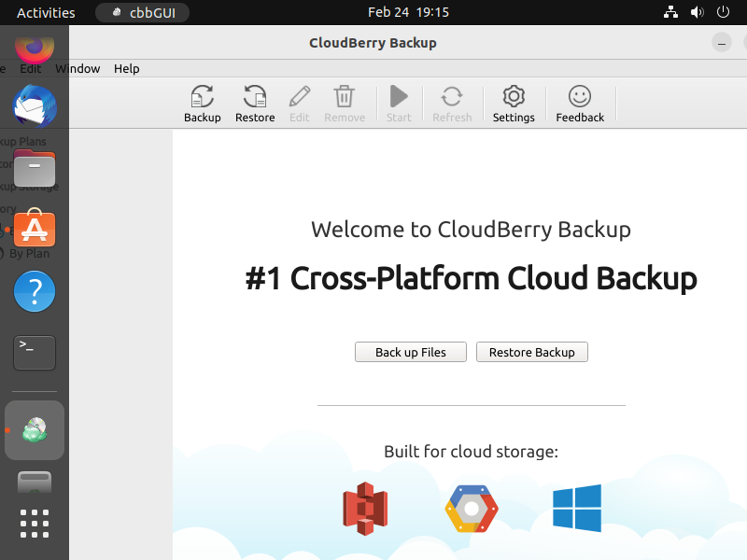Screen dimensions: 747x560
Task: Open Feedback smiley icon
Action: coord(580,104)
